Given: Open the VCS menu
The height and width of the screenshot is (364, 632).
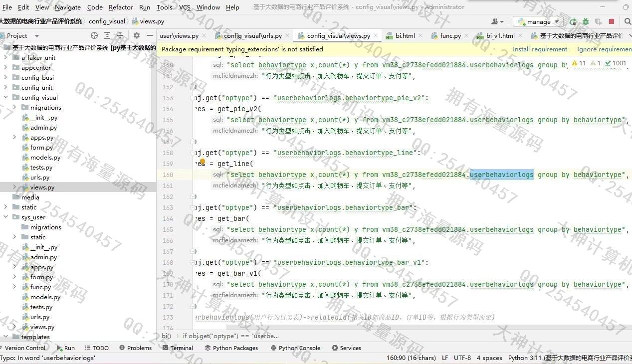Looking at the screenshot, I should pyautogui.click(x=185, y=7).
